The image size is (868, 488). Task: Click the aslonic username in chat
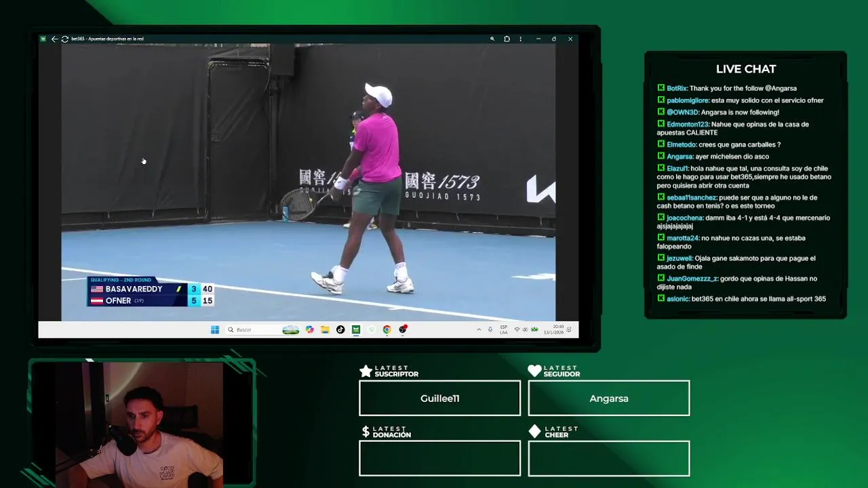point(678,299)
